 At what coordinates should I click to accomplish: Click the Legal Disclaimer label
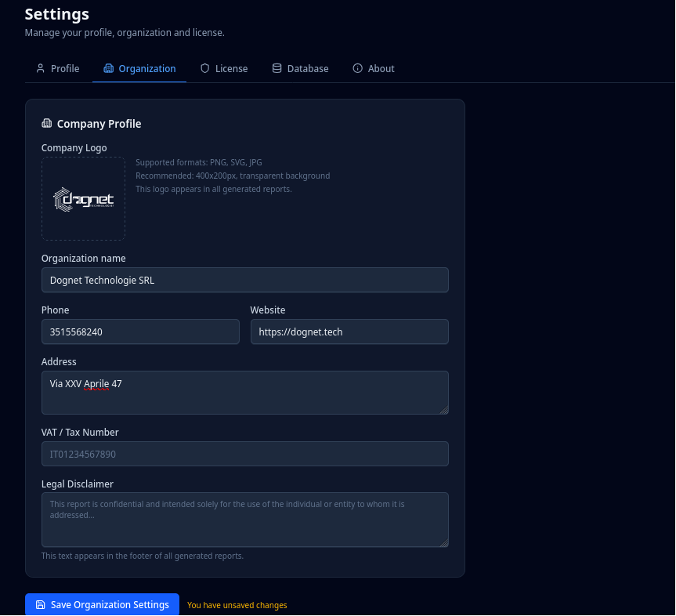(x=78, y=484)
